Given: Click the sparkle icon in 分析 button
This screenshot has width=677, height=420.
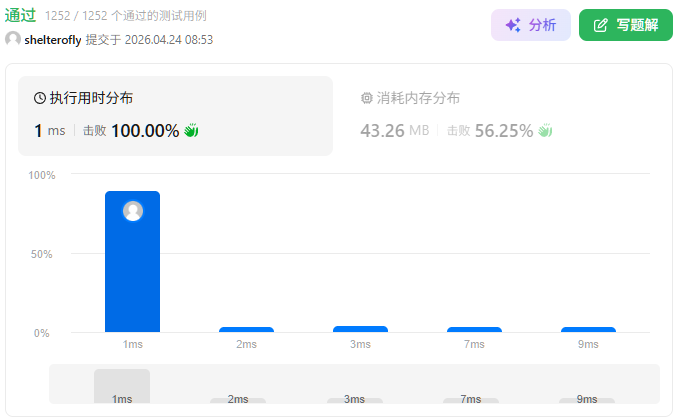Looking at the screenshot, I should (x=513, y=26).
